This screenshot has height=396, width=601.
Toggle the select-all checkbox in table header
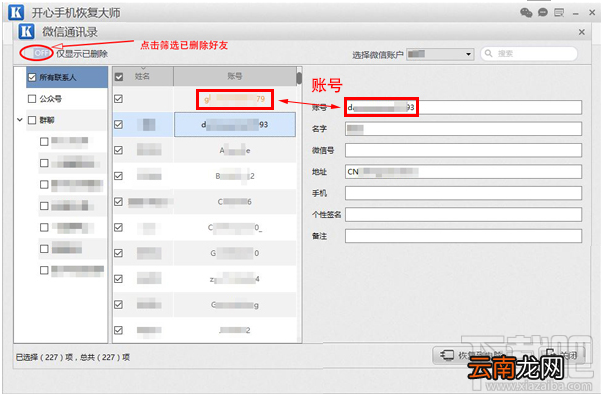pyautogui.click(x=119, y=77)
